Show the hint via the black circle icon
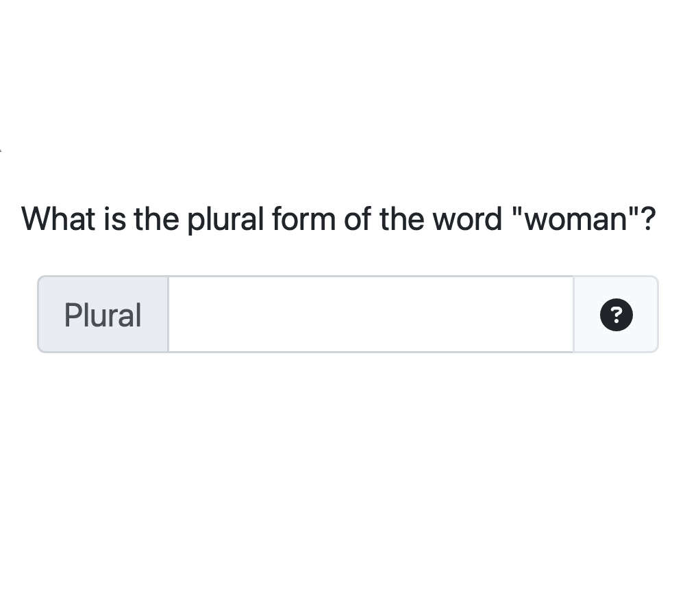The height and width of the screenshot is (616, 685). point(616,315)
